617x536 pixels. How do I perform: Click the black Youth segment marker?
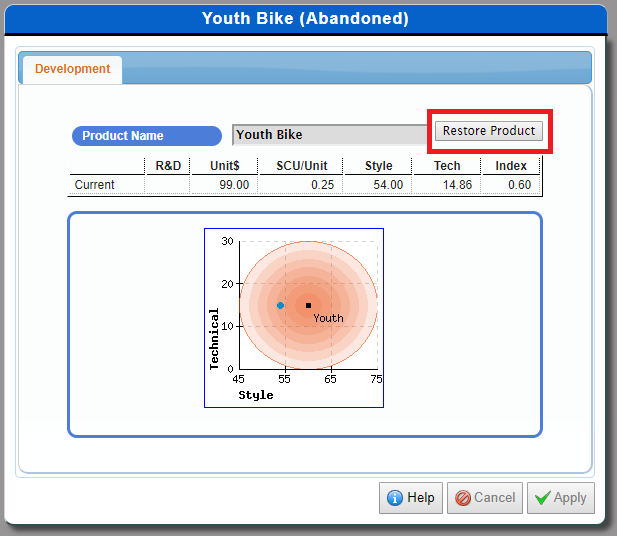[308, 305]
